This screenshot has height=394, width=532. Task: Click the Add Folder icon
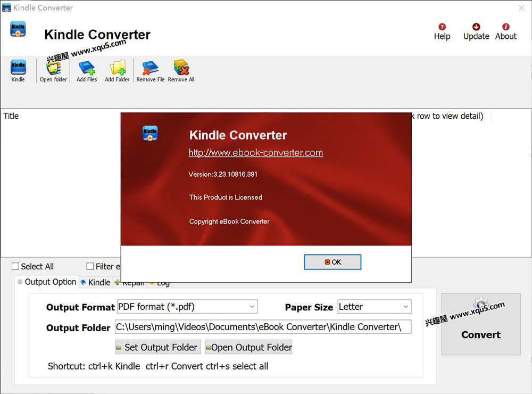pos(117,70)
